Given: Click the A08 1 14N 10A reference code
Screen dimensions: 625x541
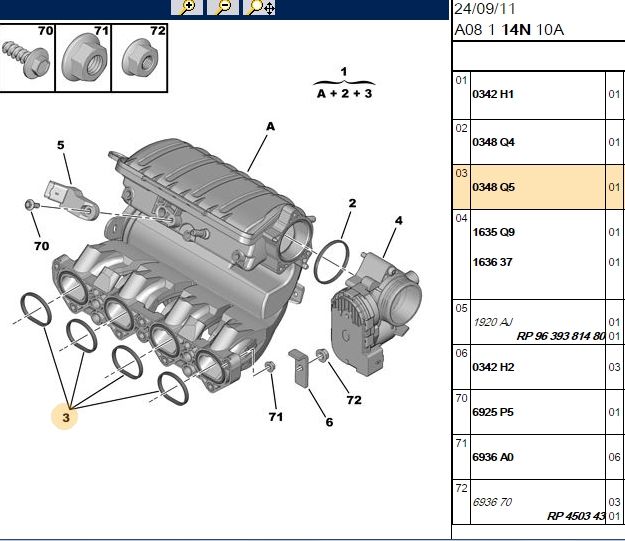Looking at the screenshot, I should click(x=509, y=30).
